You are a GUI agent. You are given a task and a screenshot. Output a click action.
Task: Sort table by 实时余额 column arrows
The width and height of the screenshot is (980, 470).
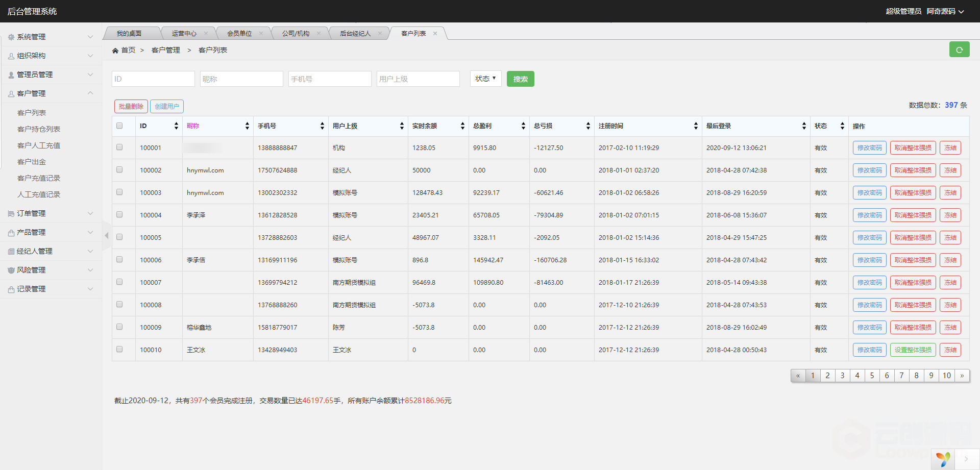pos(462,126)
